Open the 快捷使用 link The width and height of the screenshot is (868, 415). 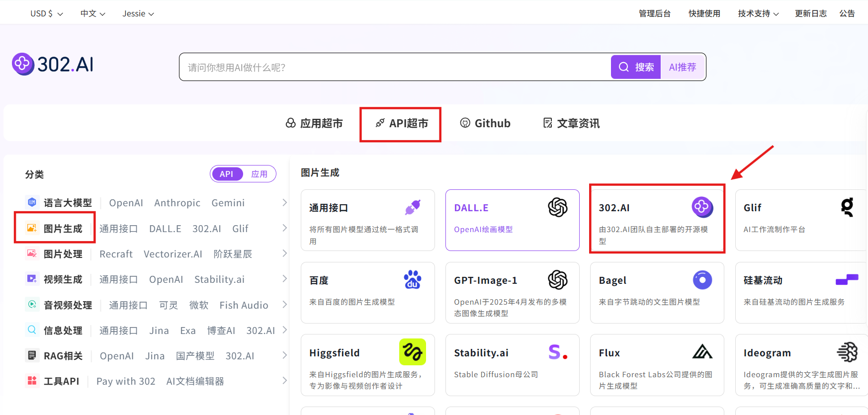point(704,13)
